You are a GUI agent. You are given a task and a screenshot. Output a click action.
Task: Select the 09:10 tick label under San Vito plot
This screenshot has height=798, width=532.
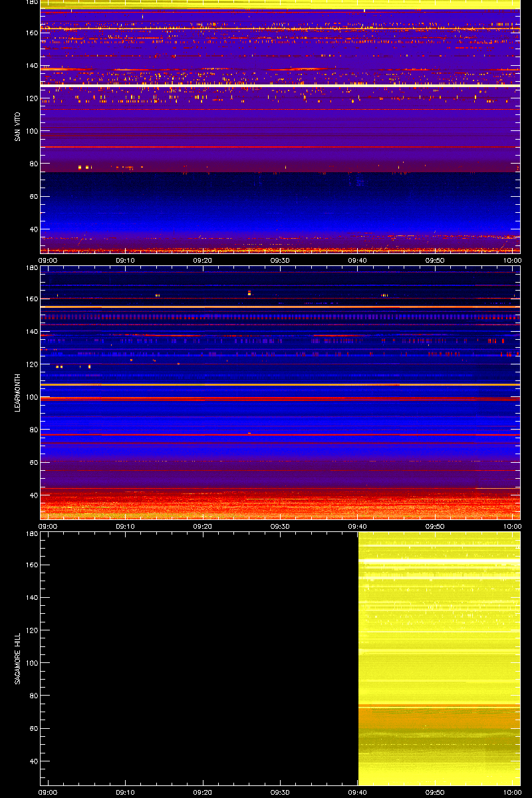click(x=125, y=260)
